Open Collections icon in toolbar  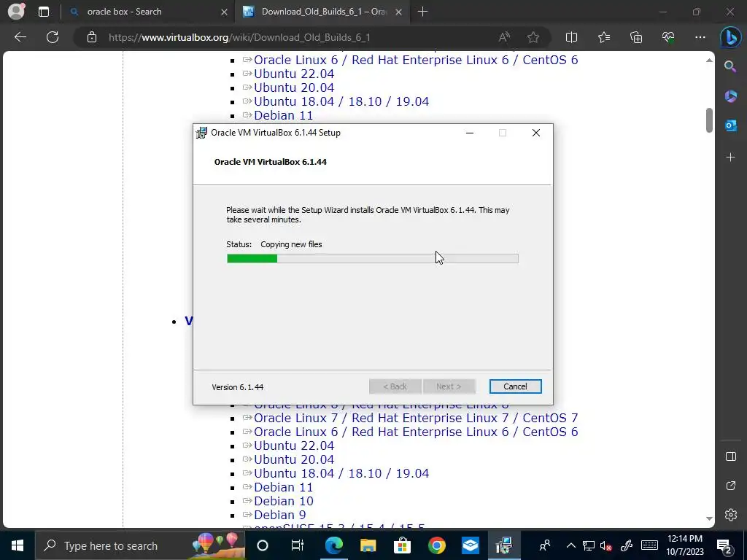point(636,37)
